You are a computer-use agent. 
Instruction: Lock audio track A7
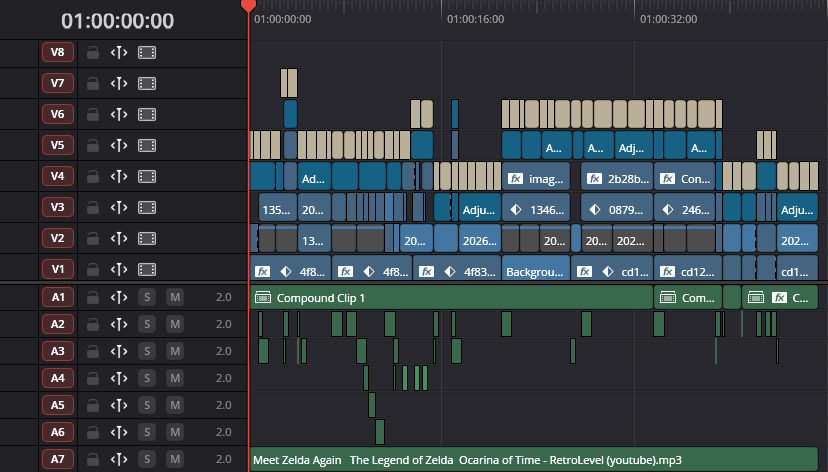click(x=93, y=459)
